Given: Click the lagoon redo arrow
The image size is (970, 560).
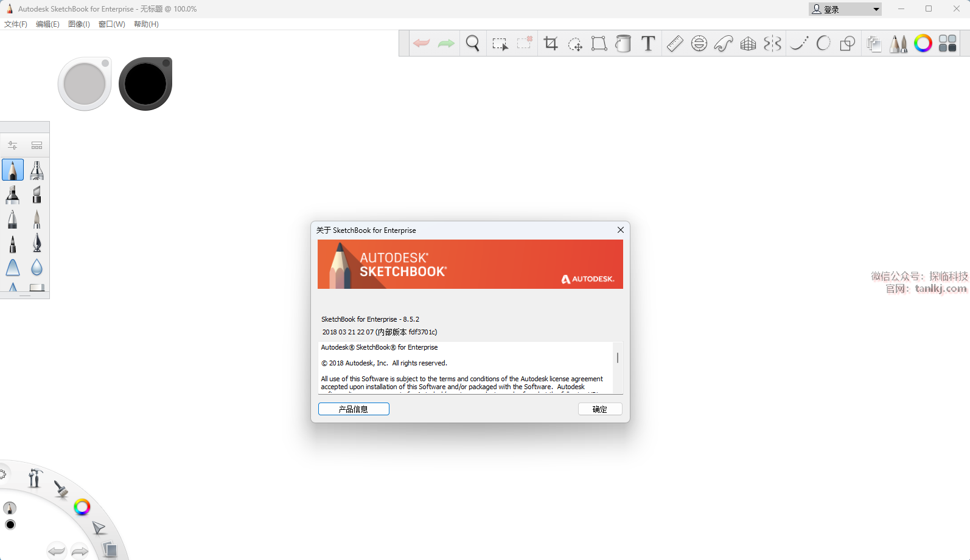Looking at the screenshot, I should [80, 551].
